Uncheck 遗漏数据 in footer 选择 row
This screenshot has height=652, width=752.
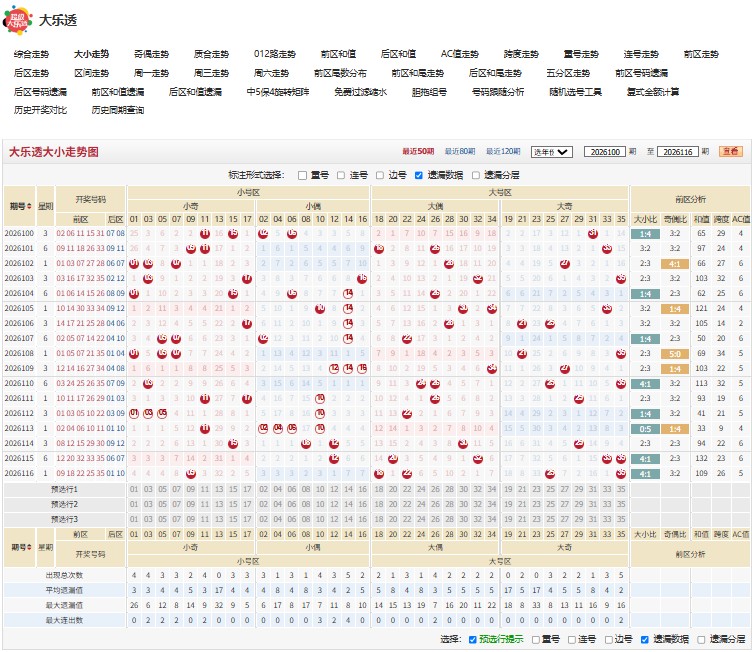click(645, 640)
